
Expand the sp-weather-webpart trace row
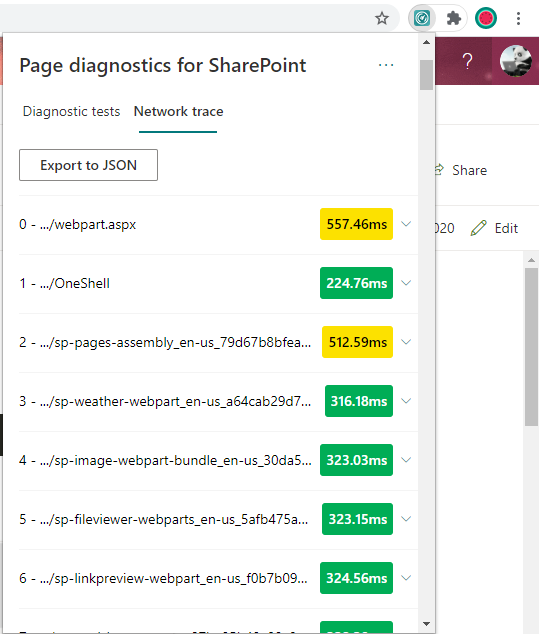(406, 401)
